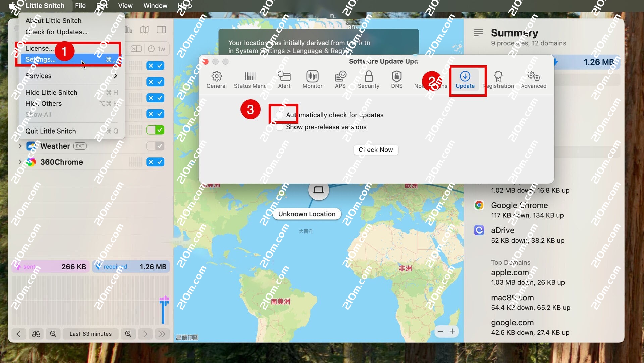Click the map view icon in toolbar
This screenshot has width=644, height=363.
click(144, 30)
